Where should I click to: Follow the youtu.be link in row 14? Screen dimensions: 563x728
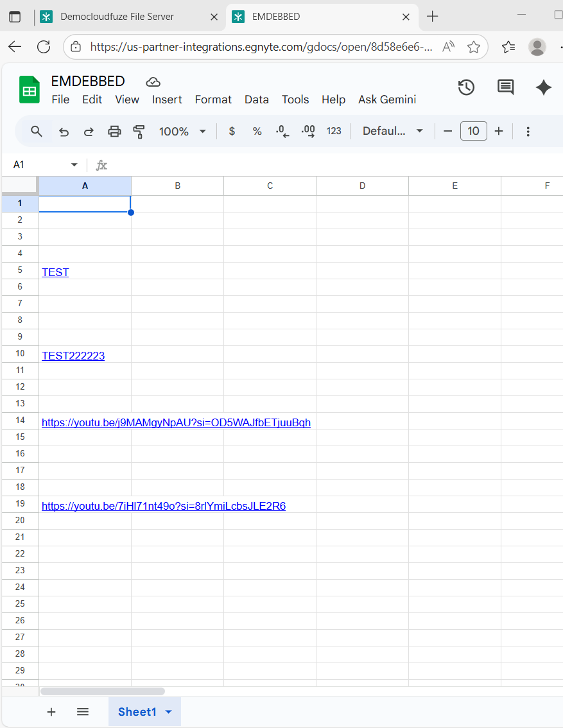tap(176, 422)
